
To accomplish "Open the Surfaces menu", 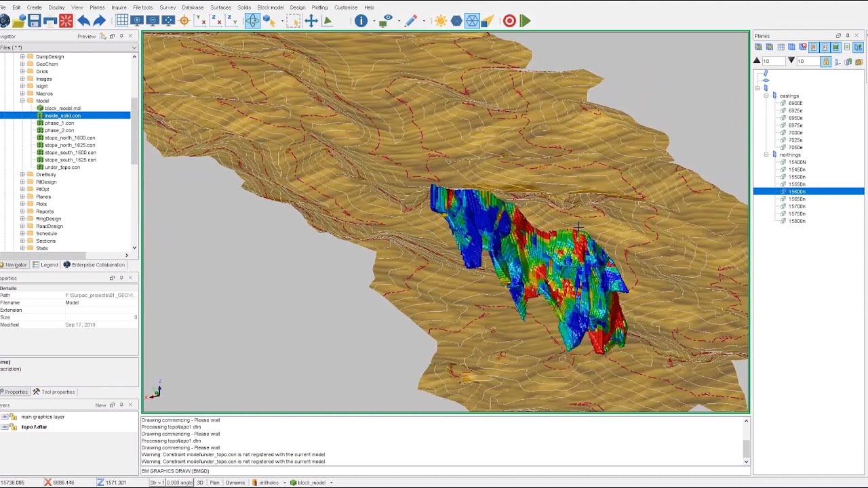I will tap(220, 7).
